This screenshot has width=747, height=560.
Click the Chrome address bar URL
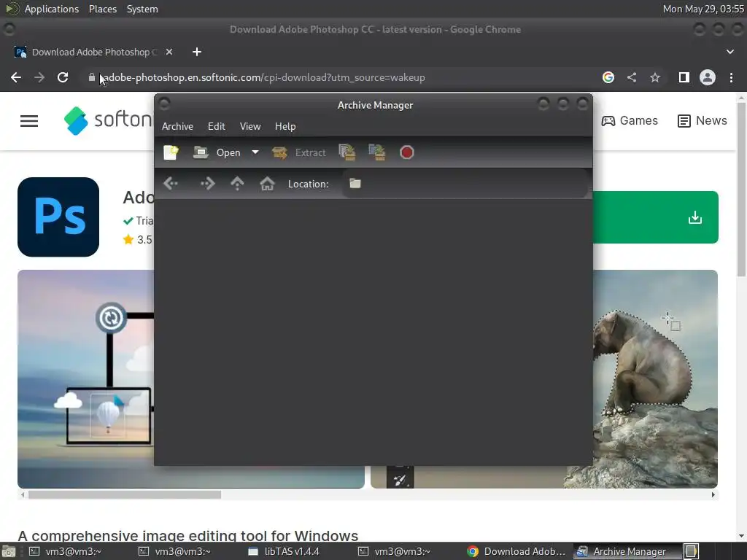click(263, 77)
